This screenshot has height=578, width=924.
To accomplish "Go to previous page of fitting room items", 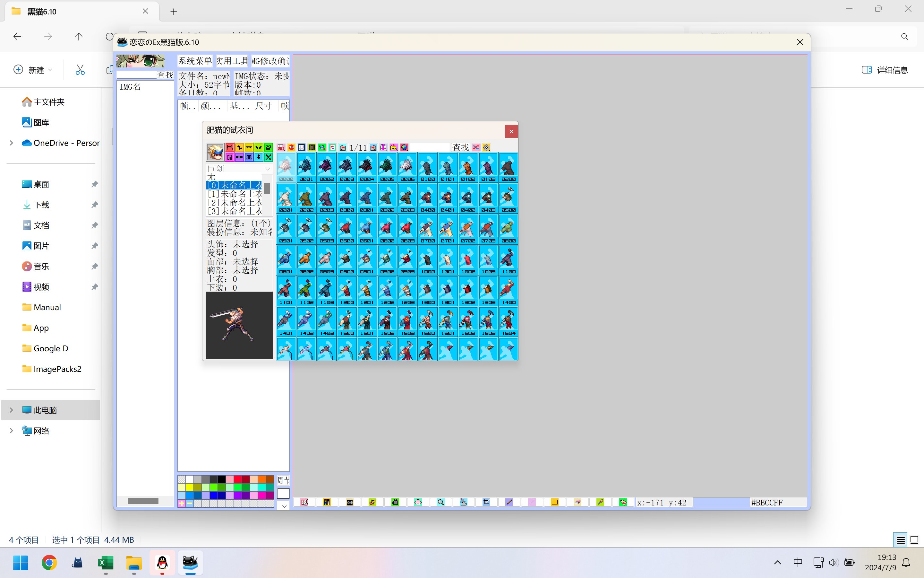I will coord(343,148).
